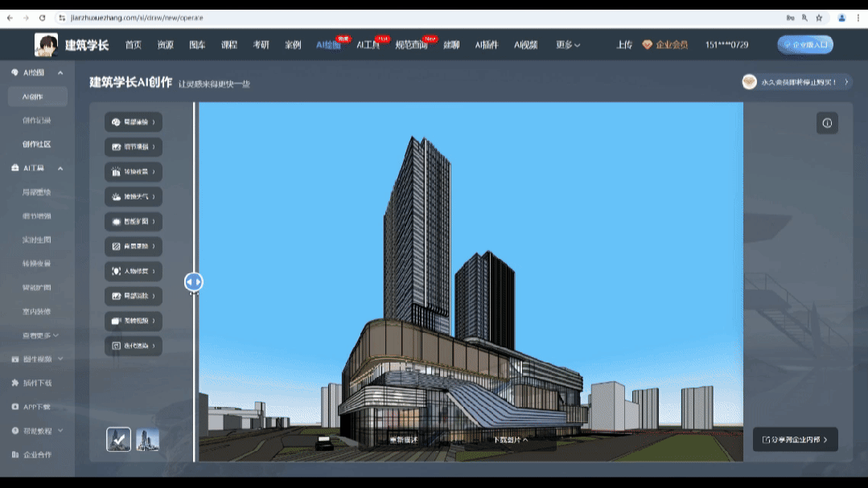
Task: Click the info icon on the canvas
Action: [827, 123]
